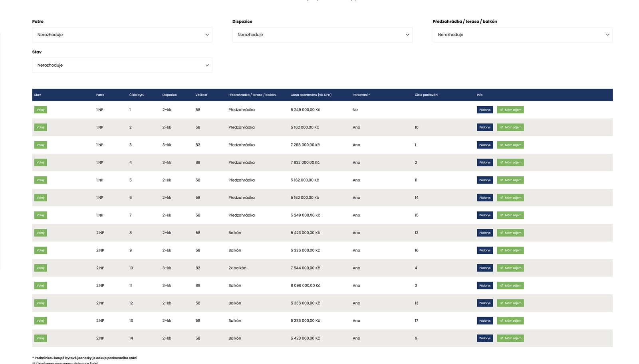Click the Stav column header
639x364 pixels.
click(x=38, y=95)
